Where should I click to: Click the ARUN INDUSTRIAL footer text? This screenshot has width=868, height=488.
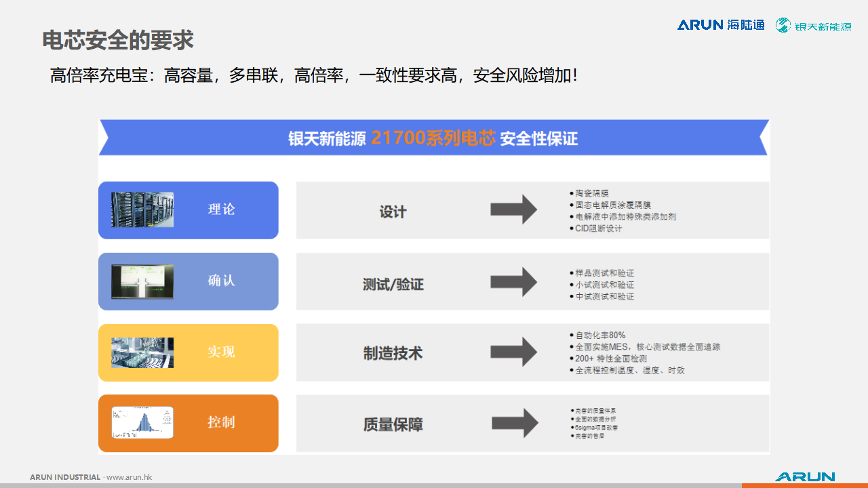point(65,477)
